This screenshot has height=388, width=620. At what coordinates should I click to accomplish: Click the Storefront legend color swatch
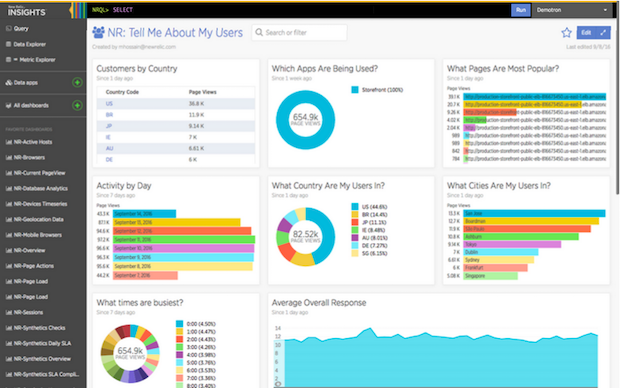click(355, 90)
